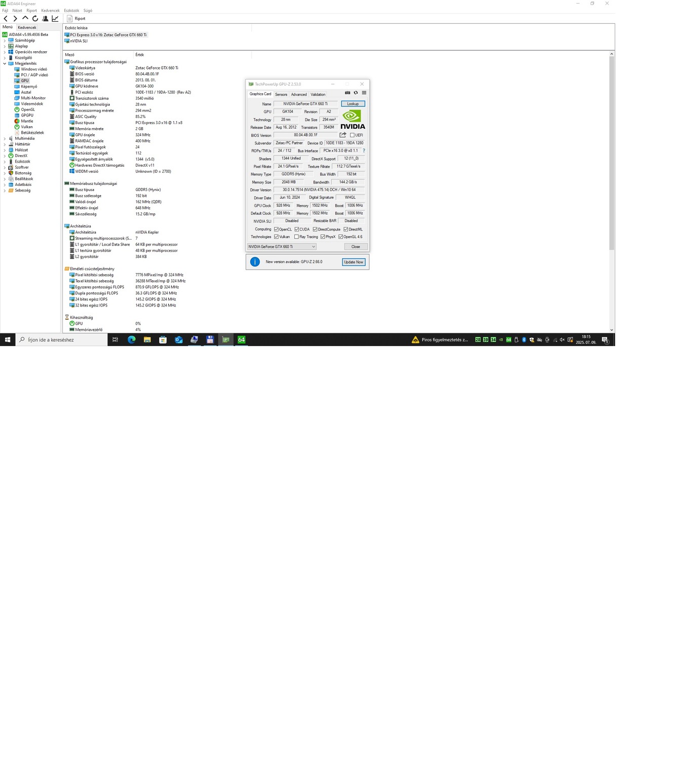700x769 pixels.
Task: Toggle the OpenCL checkbox
Action: pos(276,229)
